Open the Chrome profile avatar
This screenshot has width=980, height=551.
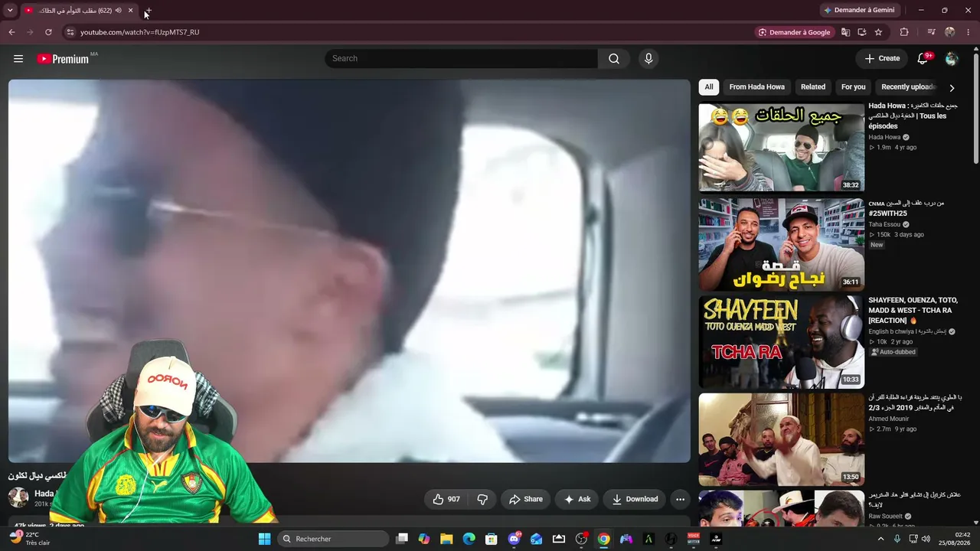(950, 32)
